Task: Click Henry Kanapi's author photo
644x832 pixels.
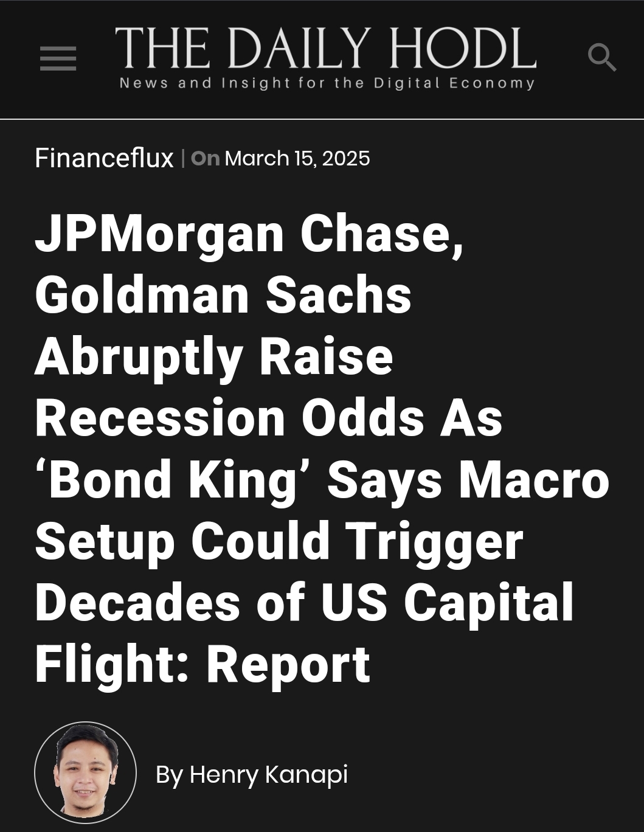Action: (x=85, y=772)
